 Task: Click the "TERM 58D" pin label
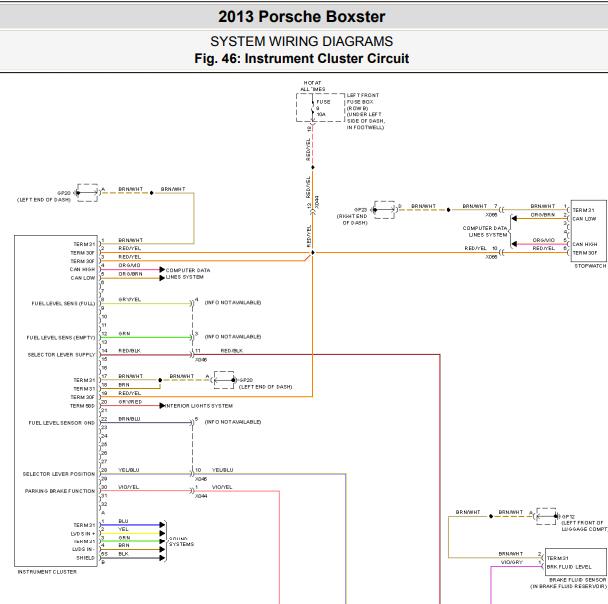click(x=82, y=406)
